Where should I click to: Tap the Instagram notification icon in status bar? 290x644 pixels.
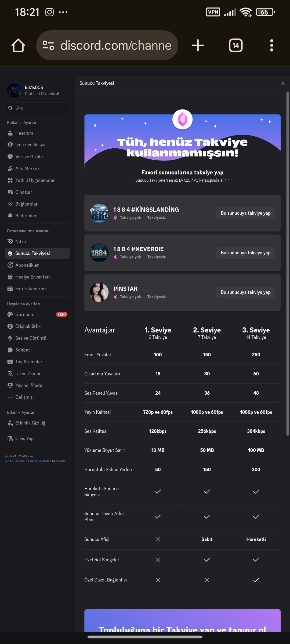click(49, 12)
